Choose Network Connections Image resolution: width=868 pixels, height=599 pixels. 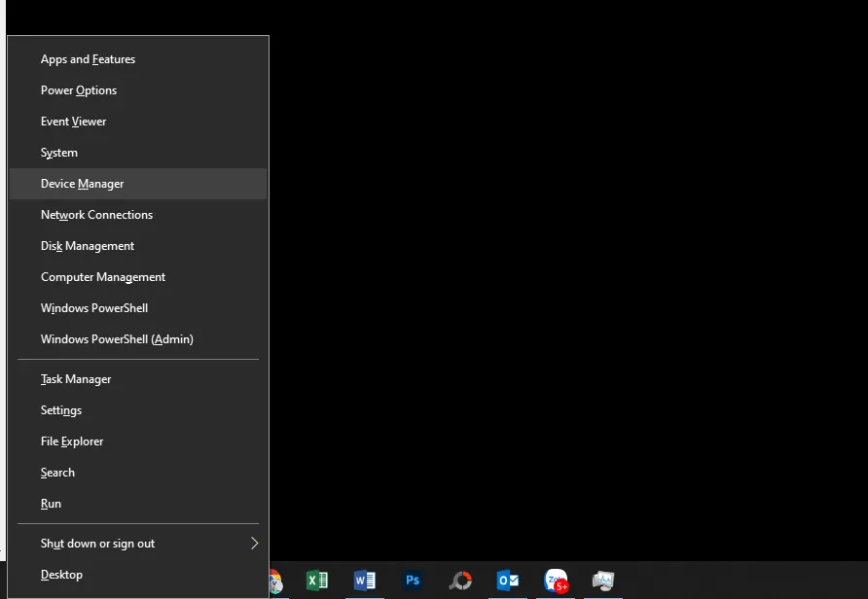96,215
